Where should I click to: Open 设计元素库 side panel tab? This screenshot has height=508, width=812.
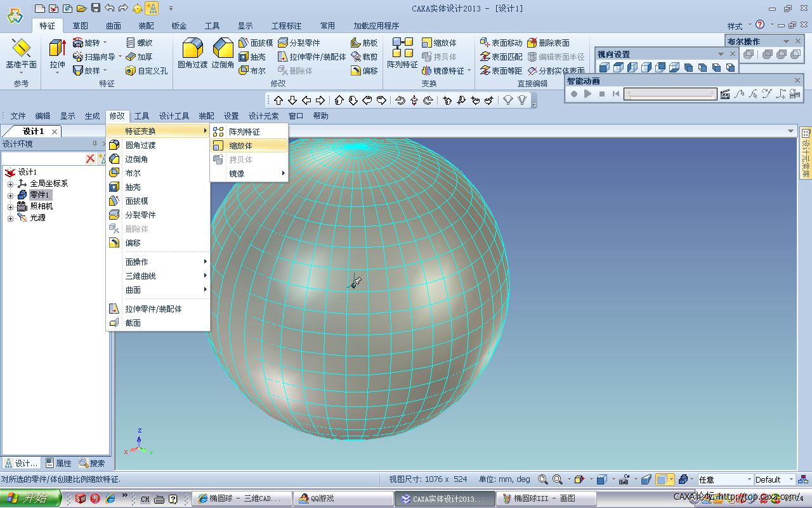point(806,152)
